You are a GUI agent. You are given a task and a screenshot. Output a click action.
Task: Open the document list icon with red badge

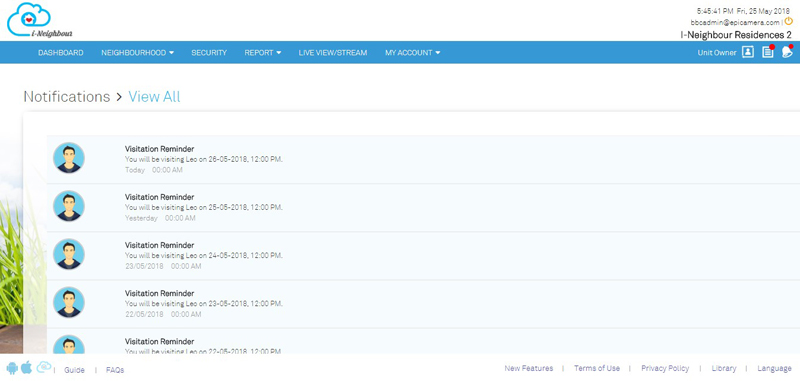point(768,51)
